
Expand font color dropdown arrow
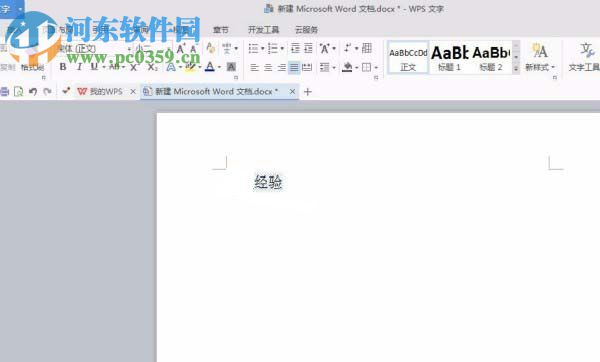(x=219, y=68)
